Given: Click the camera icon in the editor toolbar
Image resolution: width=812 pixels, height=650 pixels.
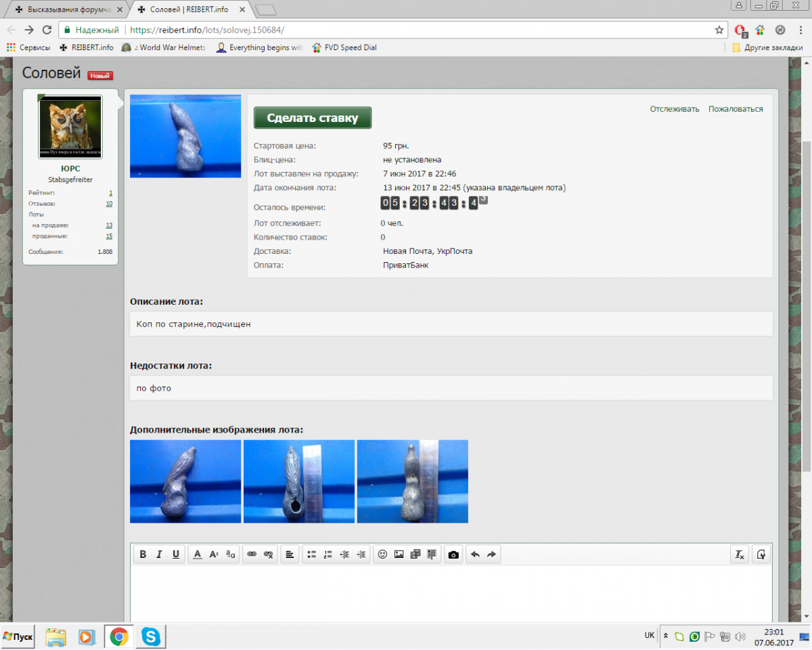Looking at the screenshot, I should tap(453, 555).
